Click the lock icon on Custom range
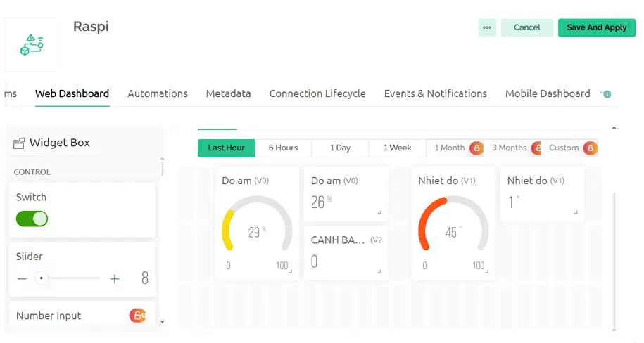644x343 pixels. [590, 148]
